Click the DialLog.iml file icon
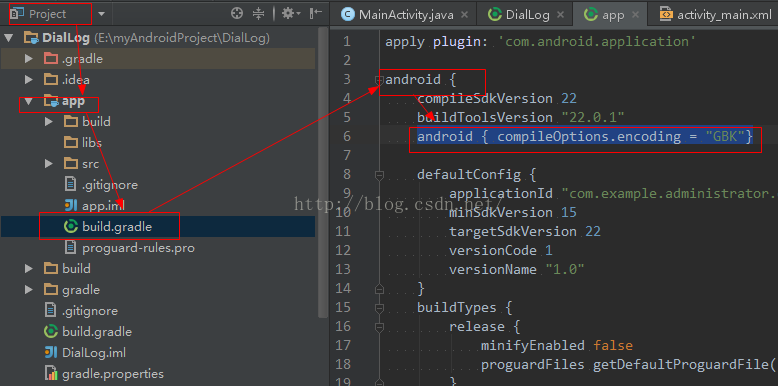Image resolution: width=778 pixels, height=386 pixels. click(51, 352)
